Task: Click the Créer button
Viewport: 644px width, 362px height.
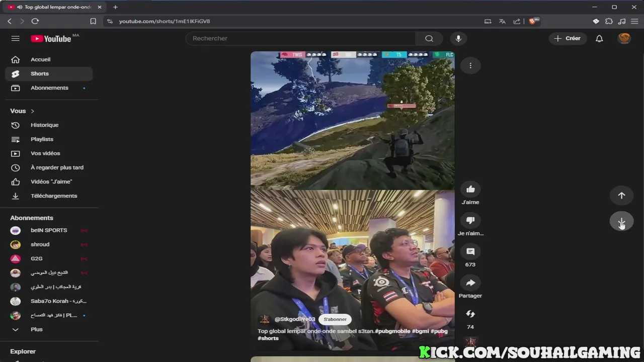Action: point(567,39)
